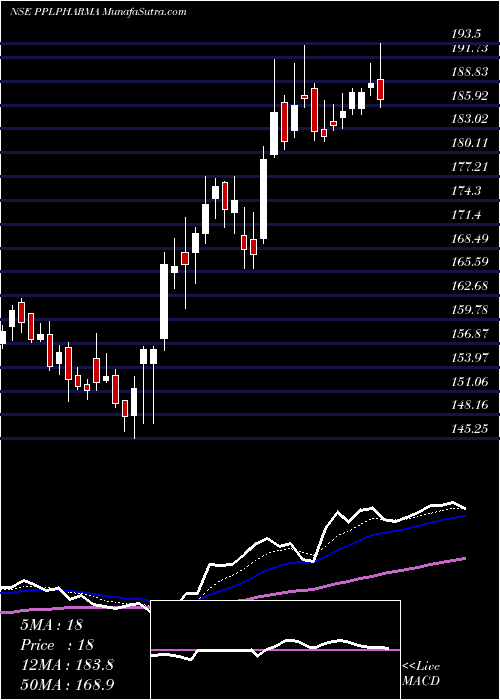The height and width of the screenshot is (700, 500).
Task: Click the 151.06 price axis label
Action: 469,381
